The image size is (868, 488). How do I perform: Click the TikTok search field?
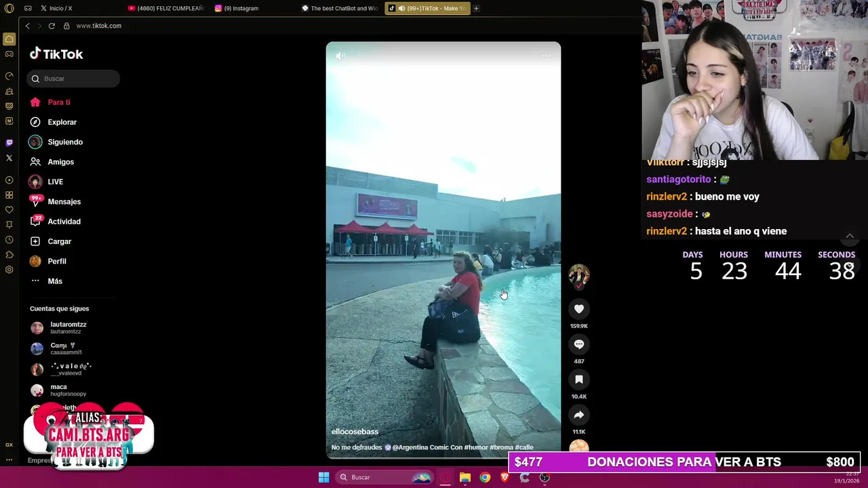[73, 79]
